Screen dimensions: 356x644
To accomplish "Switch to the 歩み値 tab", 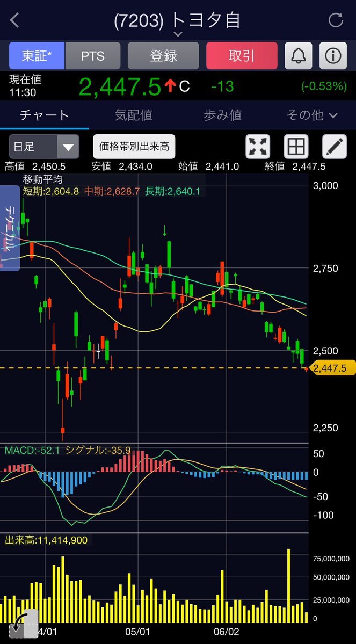I will tap(222, 115).
